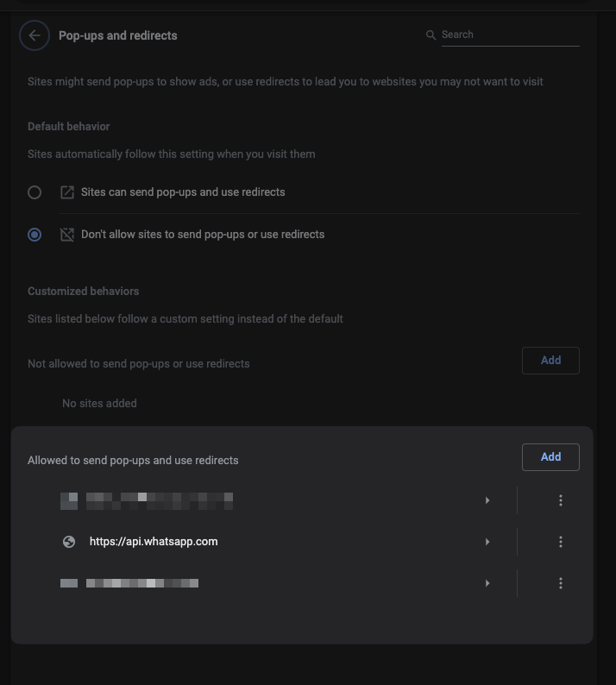
Task: Expand details arrow for last allowed site
Action: coord(487,583)
